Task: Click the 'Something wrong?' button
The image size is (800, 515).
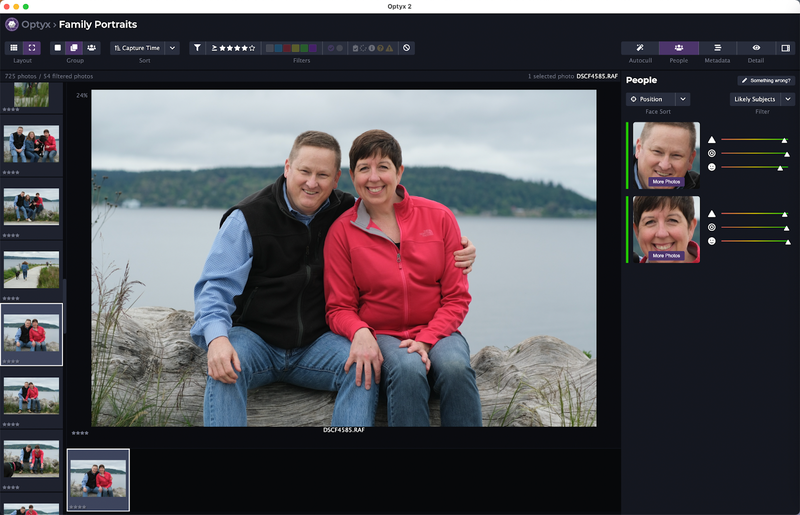Action: [x=765, y=80]
